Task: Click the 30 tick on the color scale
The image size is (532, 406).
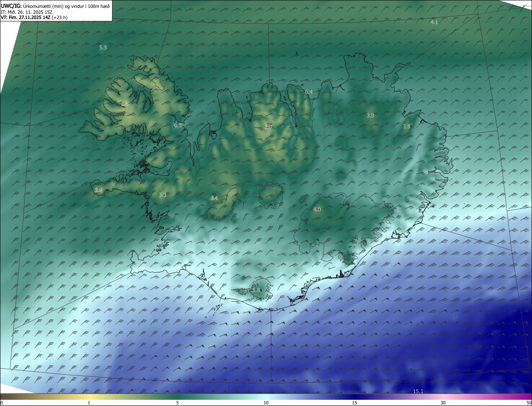Action: (x=443, y=403)
